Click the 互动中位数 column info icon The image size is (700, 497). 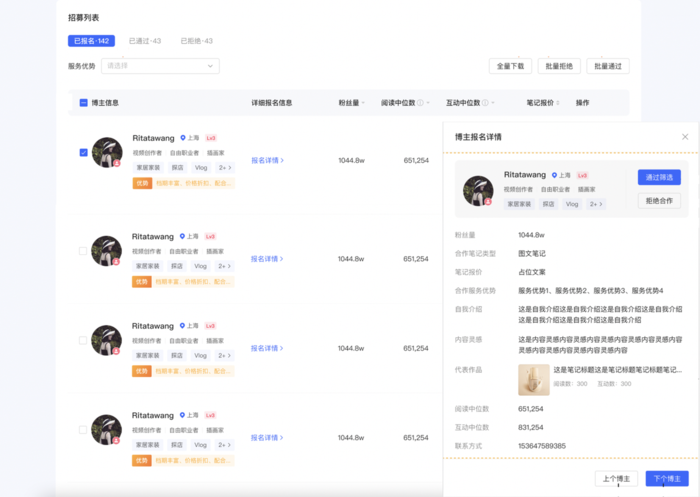484,103
